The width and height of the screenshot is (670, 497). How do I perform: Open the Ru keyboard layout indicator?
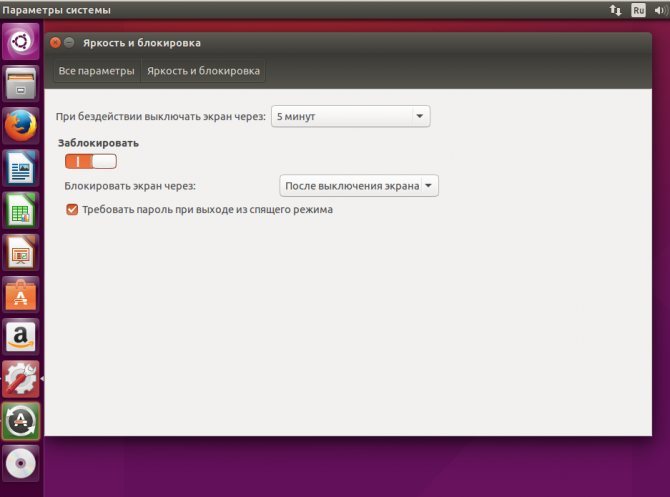pos(638,10)
